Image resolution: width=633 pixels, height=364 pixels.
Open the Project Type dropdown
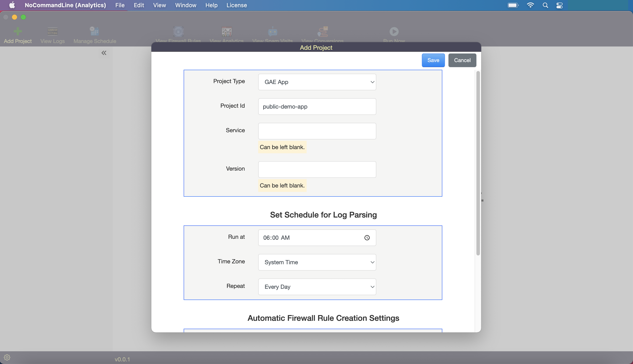pyautogui.click(x=317, y=82)
